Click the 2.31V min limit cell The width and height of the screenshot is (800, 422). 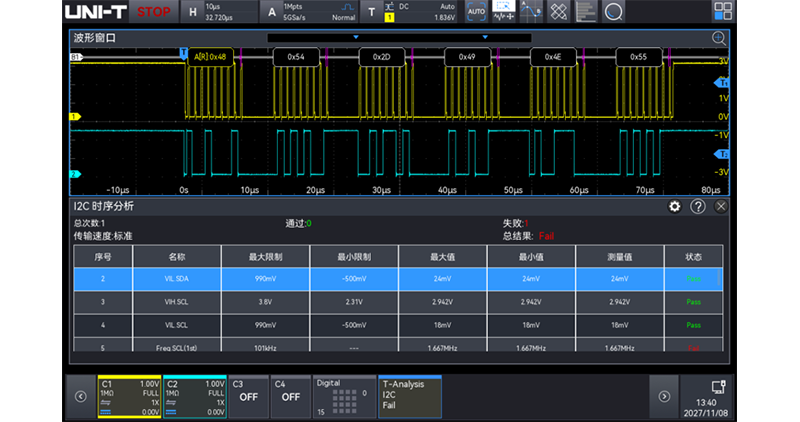tap(354, 302)
